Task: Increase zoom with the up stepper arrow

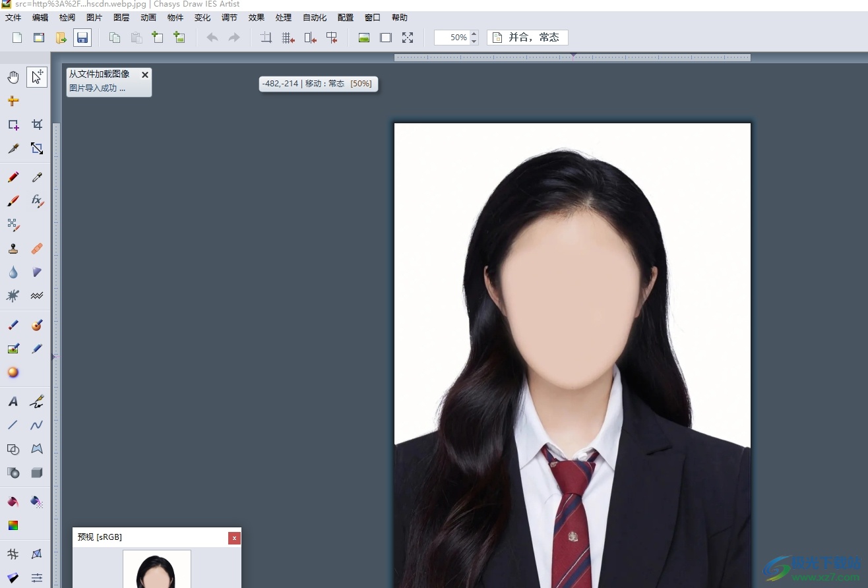Action: pos(474,34)
